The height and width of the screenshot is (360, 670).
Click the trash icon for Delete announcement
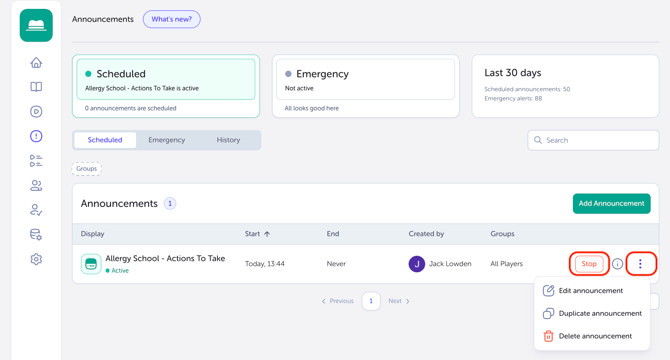[x=548, y=336]
